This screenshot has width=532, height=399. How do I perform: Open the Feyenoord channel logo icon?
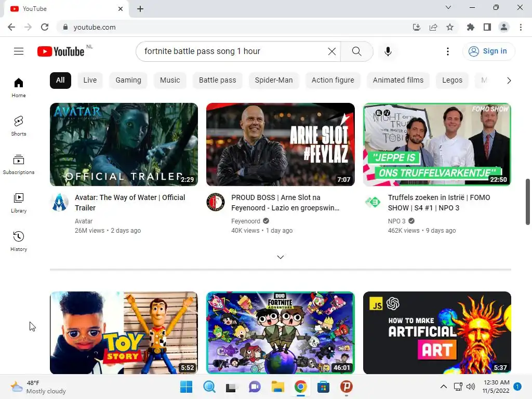coord(216,202)
